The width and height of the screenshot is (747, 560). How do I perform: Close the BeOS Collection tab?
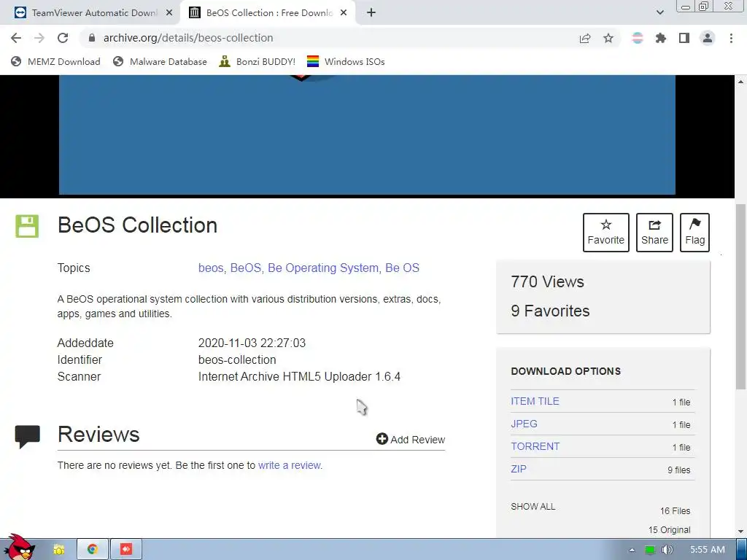[344, 13]
